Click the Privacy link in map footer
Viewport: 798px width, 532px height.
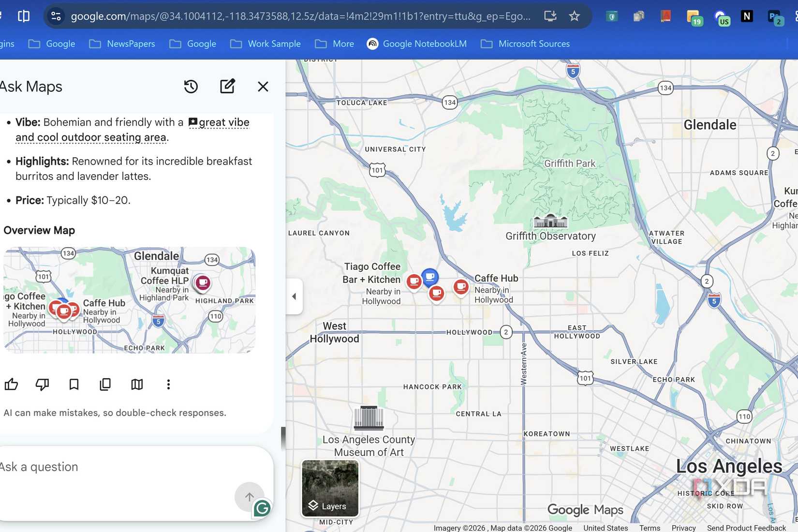coord(683,528)
